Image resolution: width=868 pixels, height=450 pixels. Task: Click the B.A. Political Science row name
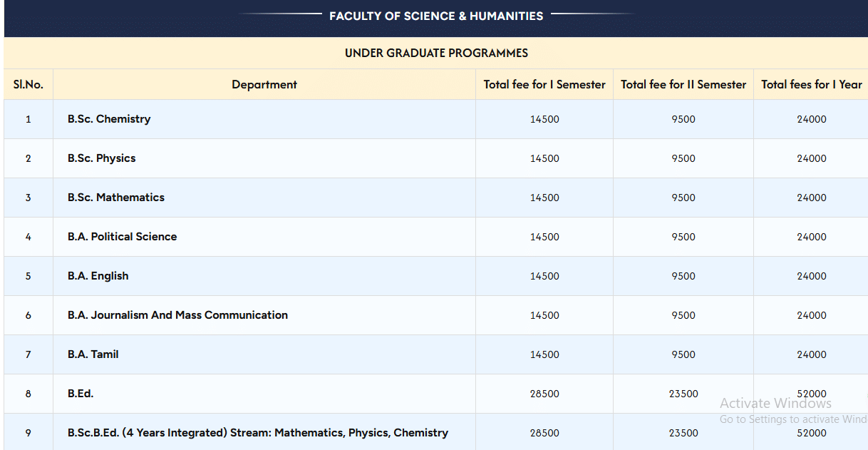[x=122, y=237]
